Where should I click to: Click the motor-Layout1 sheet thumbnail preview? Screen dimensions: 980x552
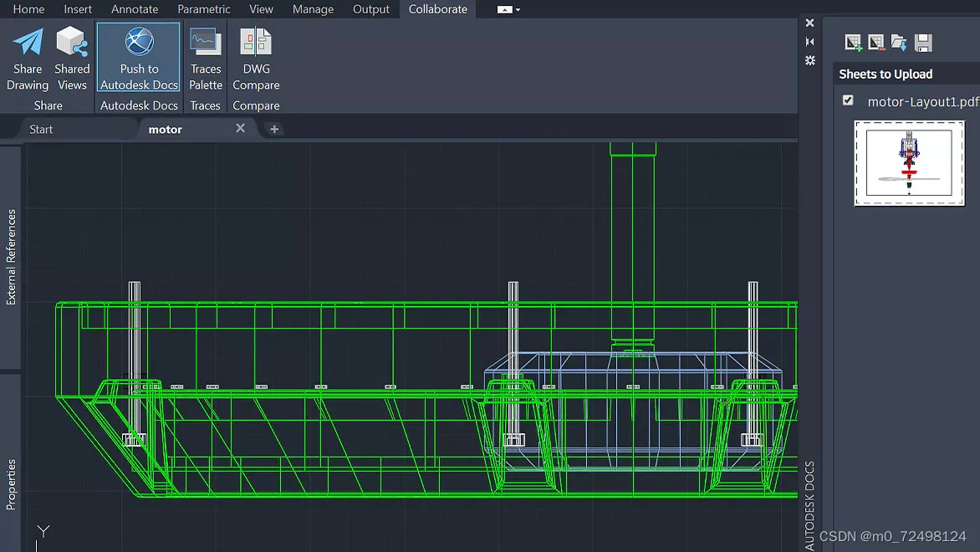909,163
